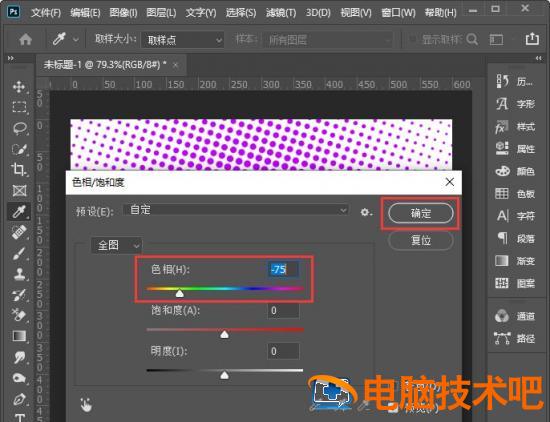
Task: Select the Background Eraser tool
Action: pos(19,315)
